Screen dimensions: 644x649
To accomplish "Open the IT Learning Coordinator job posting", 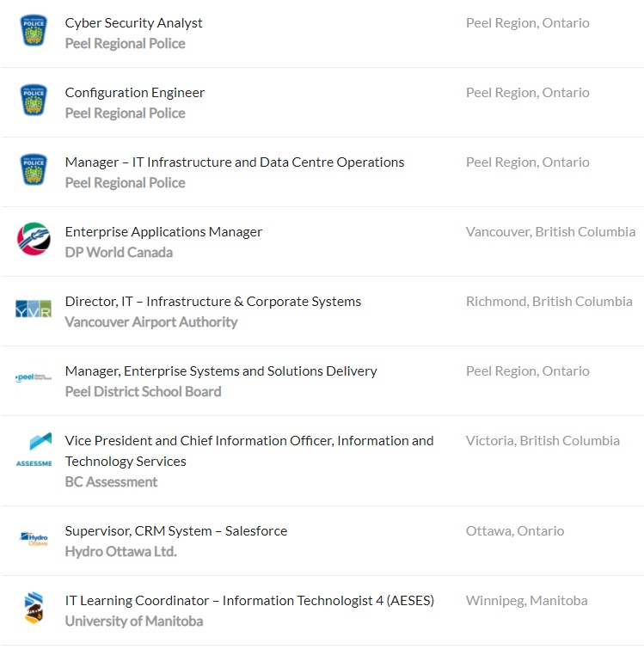I will (249, 601).
